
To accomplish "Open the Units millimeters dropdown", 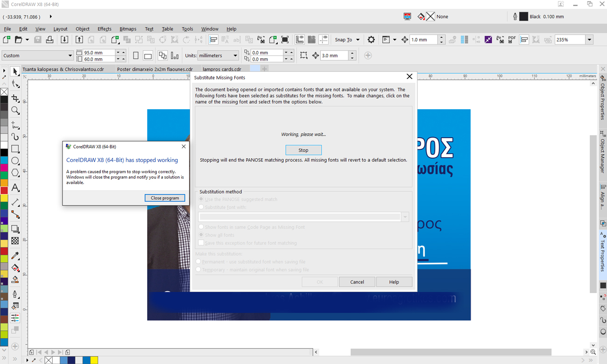I will click(235, 56).
